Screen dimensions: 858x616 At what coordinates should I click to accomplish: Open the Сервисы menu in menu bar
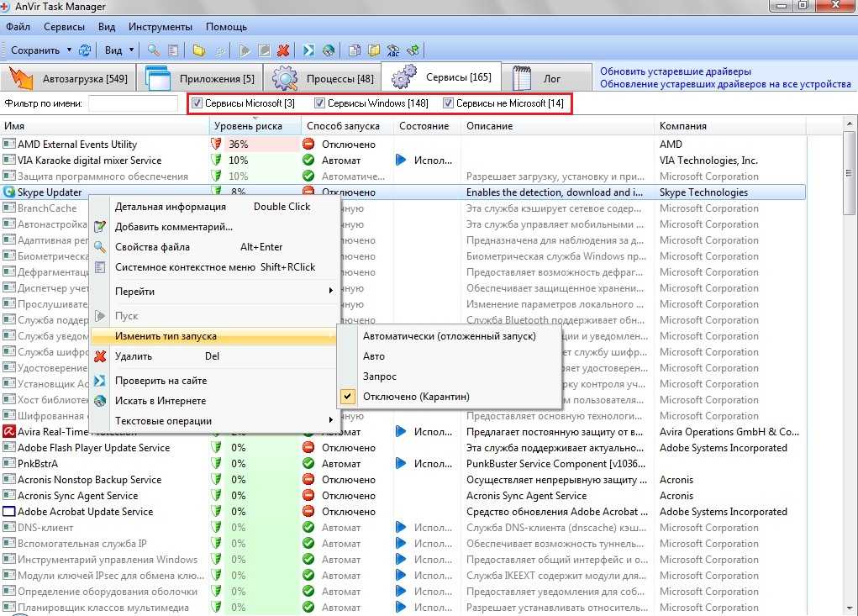click(x=64, y=26)
